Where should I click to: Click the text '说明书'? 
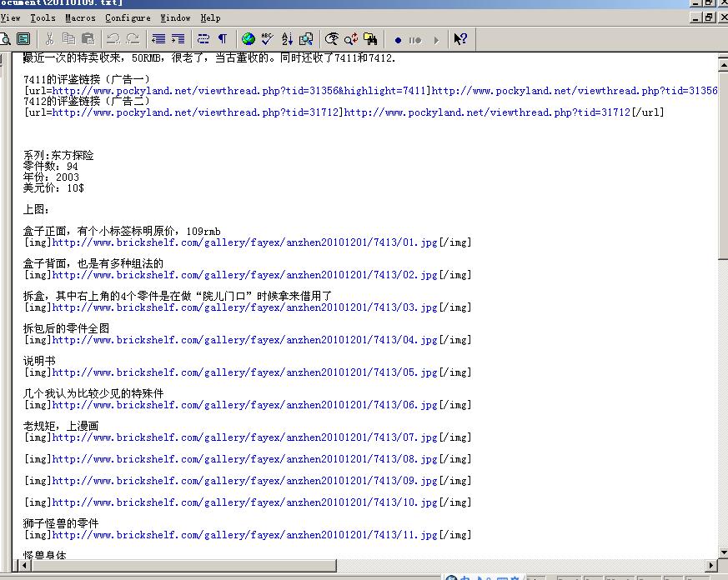point(39,362)
